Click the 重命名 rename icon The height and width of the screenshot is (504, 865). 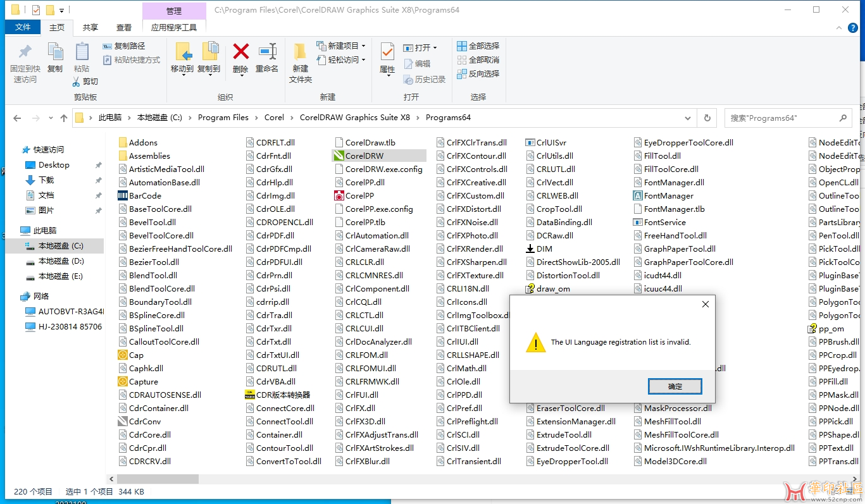pos(267,51)
